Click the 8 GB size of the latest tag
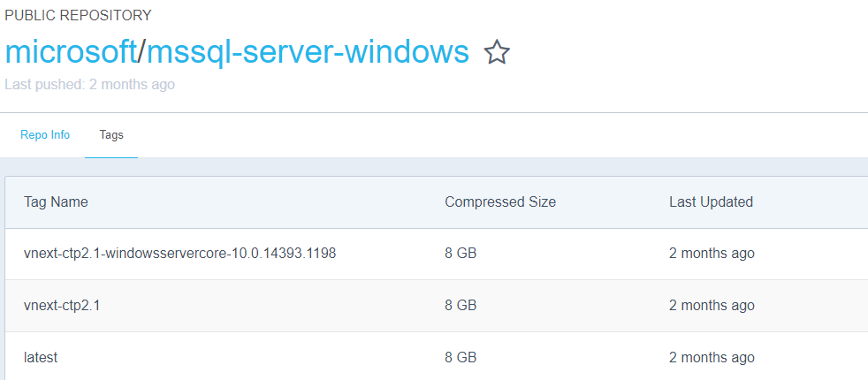The height and width of the screenshot is (380, 868). (x=461, y=357)
